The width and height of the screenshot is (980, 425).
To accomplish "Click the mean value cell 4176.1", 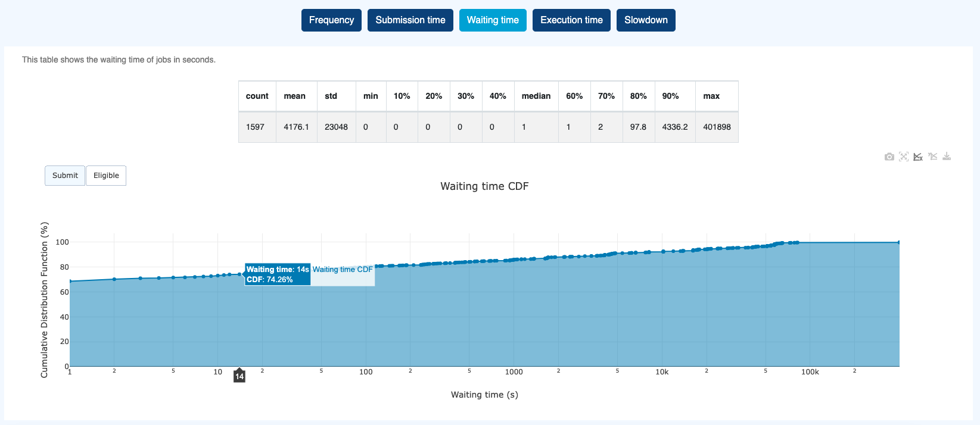I will tap(296, 127).
